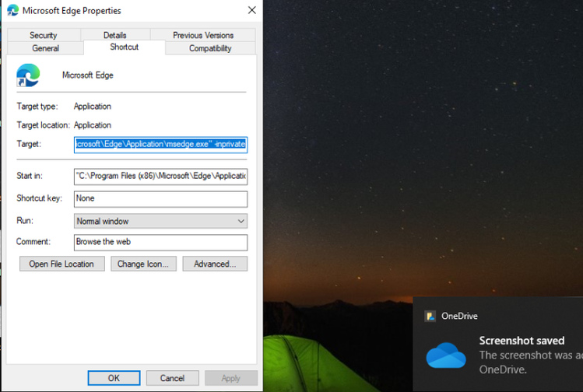The height and width of the screenshot is (392, 583).
Task: Open the Advanced shortcut options
Action: click(215, 264)
